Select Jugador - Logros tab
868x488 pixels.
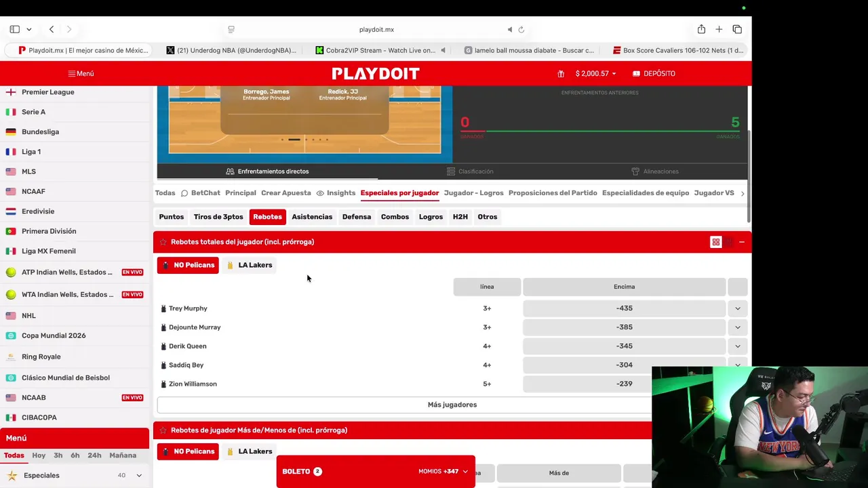[x=473, y=193]
